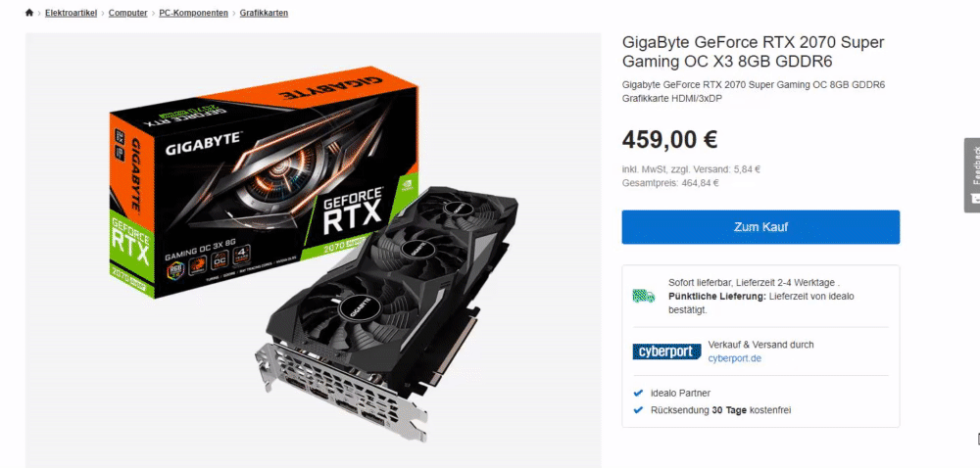
Task: Open the Computer breadcrumb link
Action: 128,13
